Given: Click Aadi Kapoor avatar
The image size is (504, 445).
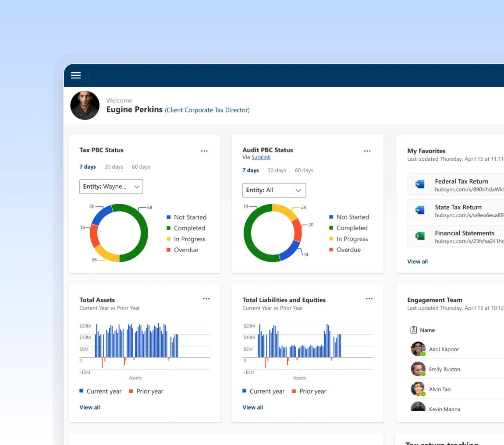Looking at the screenshot, I should coord(418,349).
